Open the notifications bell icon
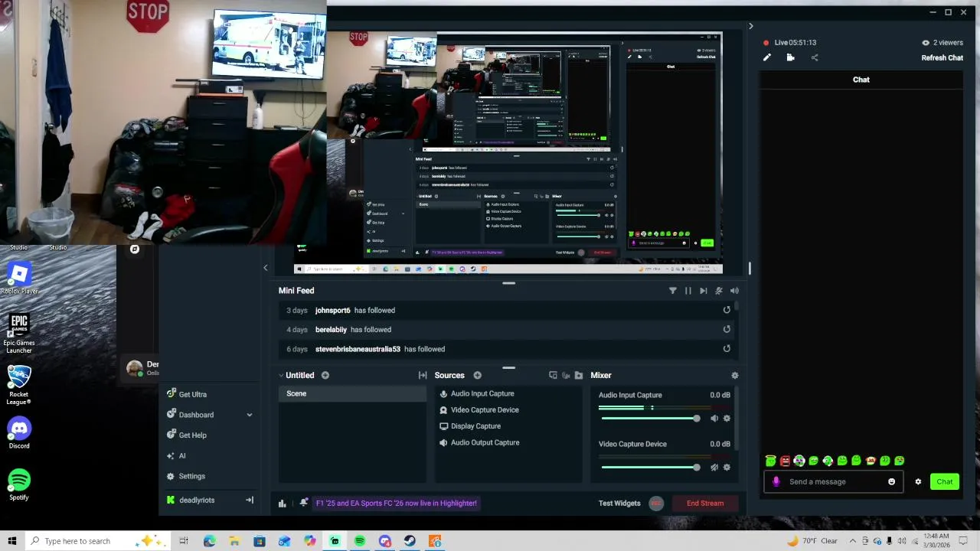This screenshot has height=551, width=980. click(304, 503)
